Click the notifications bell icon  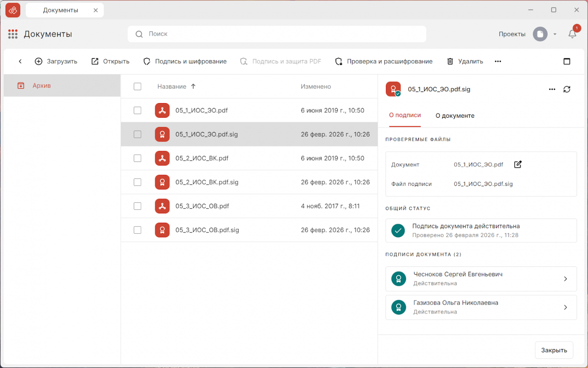point(572,34)
